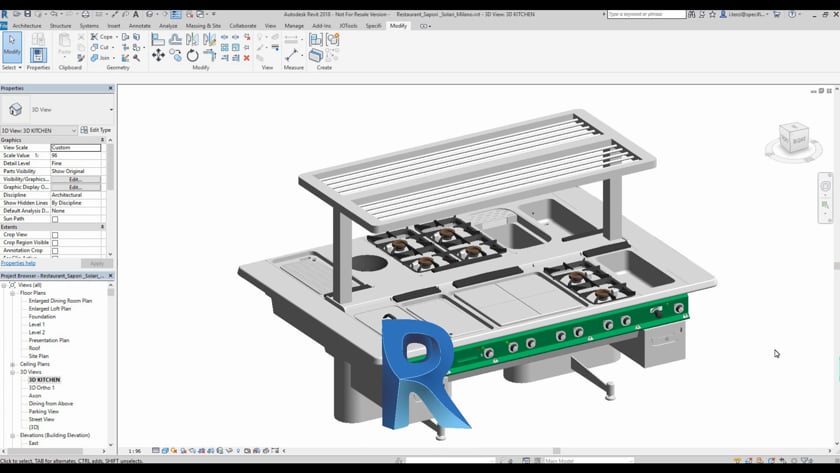Open the Annotate ribbon tab
This screenshot has height=473, width=840.
139,26
